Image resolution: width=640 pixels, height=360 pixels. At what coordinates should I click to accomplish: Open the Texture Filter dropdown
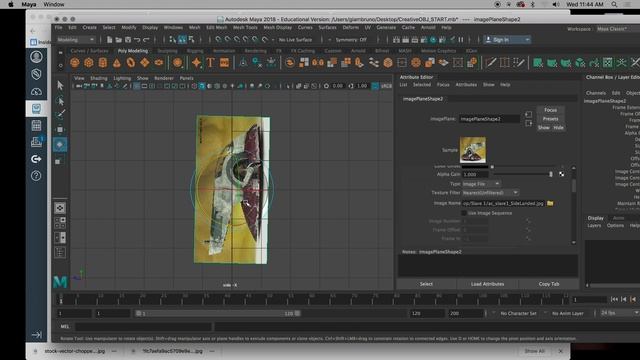[490, 193]
